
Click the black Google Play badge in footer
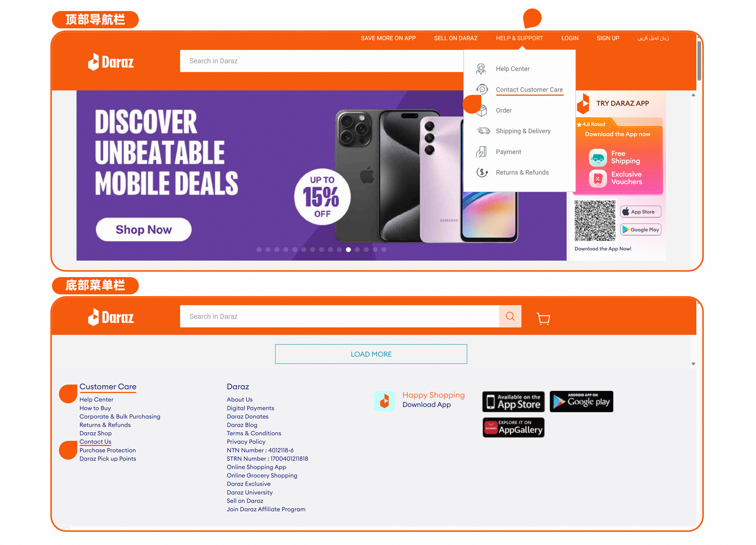pyautogui.click(x=581, y=401)
